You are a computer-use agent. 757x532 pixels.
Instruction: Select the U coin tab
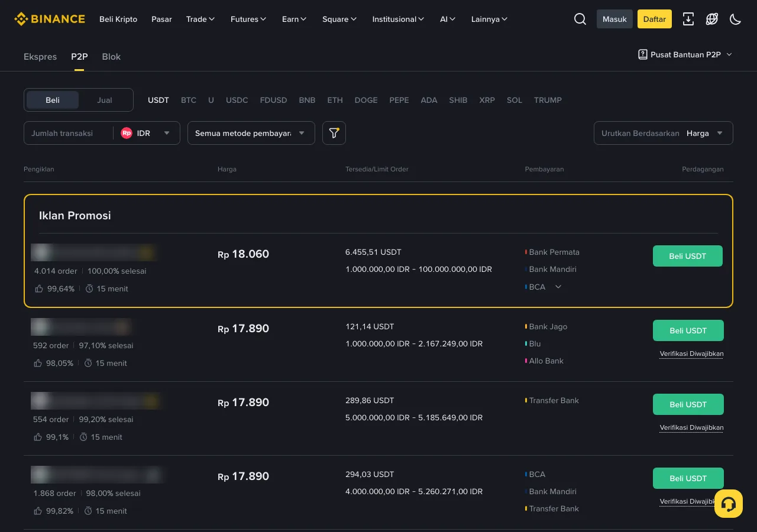pos(211,100)
